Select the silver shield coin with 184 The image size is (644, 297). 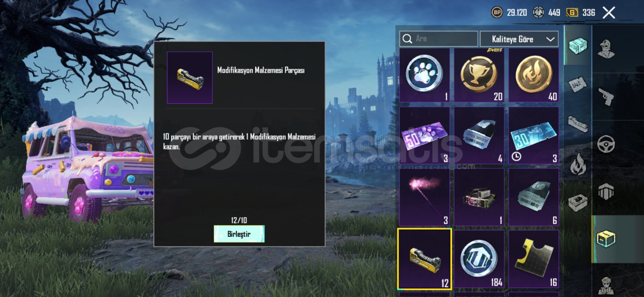point(479,259)
